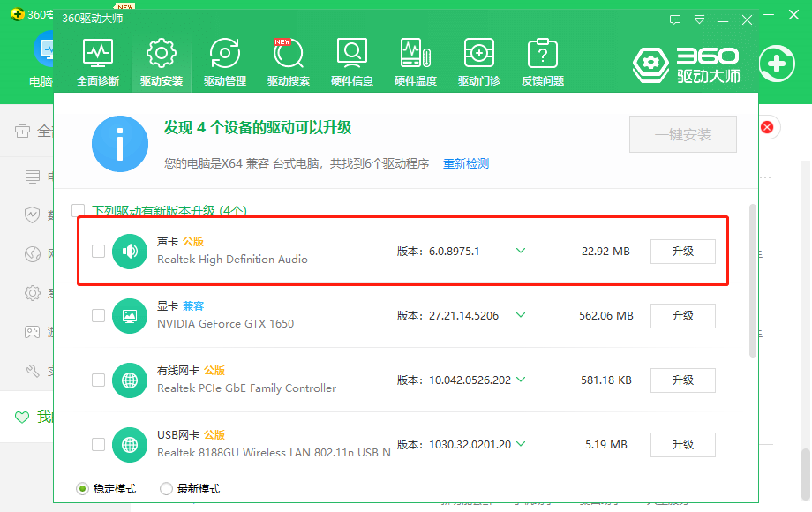Image resolution: width=812 pixels, height=512 pixels.
Task: Select the 最新模式 radio button
Action: [166, 489]
